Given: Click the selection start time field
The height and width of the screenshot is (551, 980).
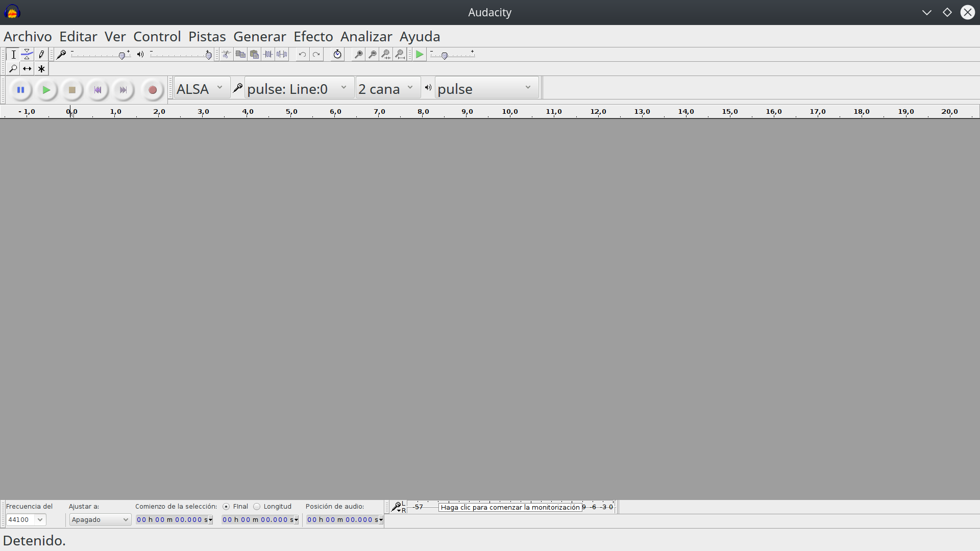Looking at the screenshot, I should tap(174, 520).
